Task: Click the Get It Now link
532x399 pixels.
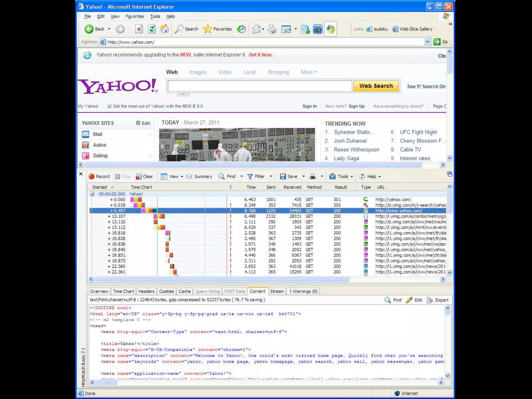Action: pos(261,55)
